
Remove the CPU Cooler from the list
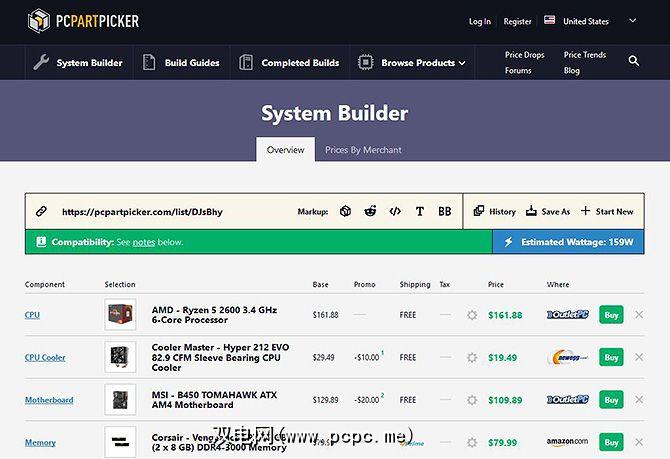(x=639, y=357)
